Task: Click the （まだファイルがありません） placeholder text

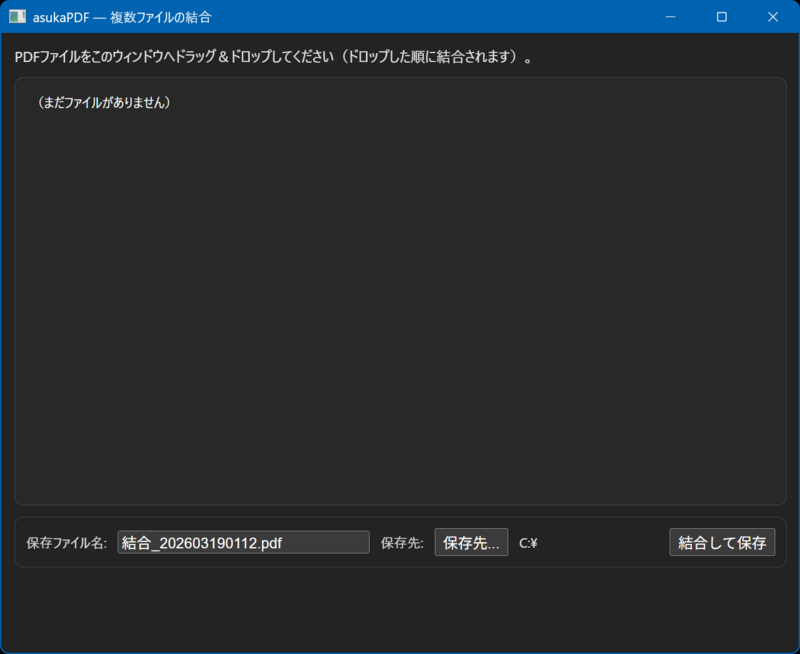Action: point(103,103)
